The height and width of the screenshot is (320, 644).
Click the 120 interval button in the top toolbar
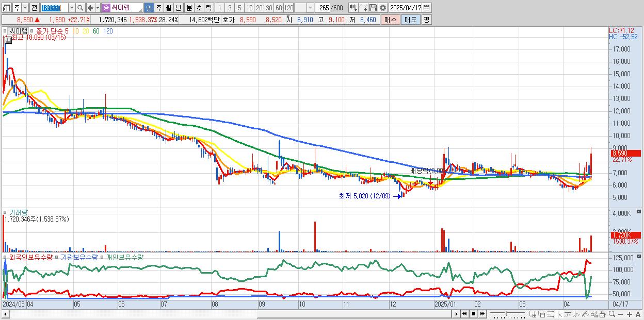288,8
